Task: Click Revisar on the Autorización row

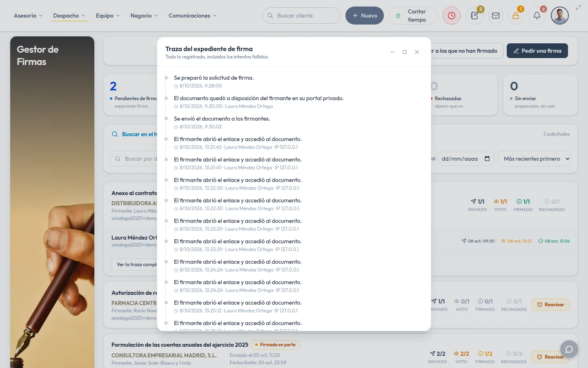Action: [550, 305]
